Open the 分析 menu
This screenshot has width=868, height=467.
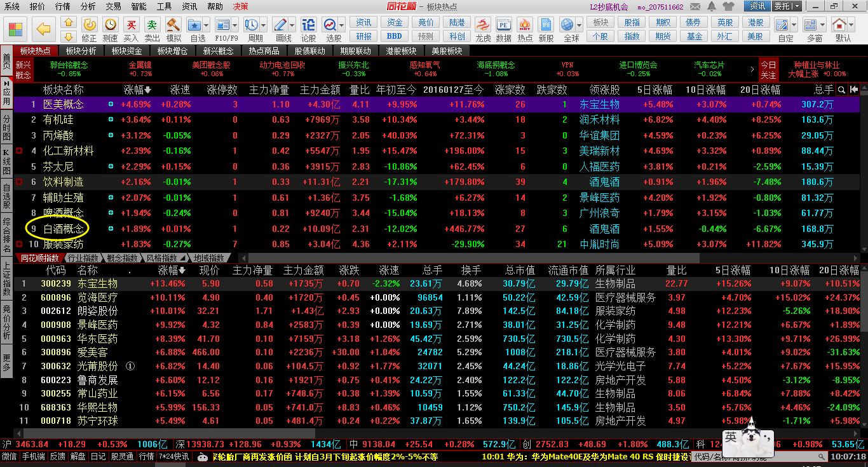[x=88, y=6]
